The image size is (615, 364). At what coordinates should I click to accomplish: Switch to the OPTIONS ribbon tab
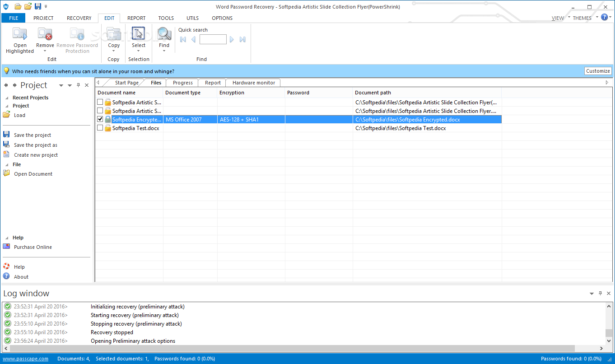coord(222,18)
